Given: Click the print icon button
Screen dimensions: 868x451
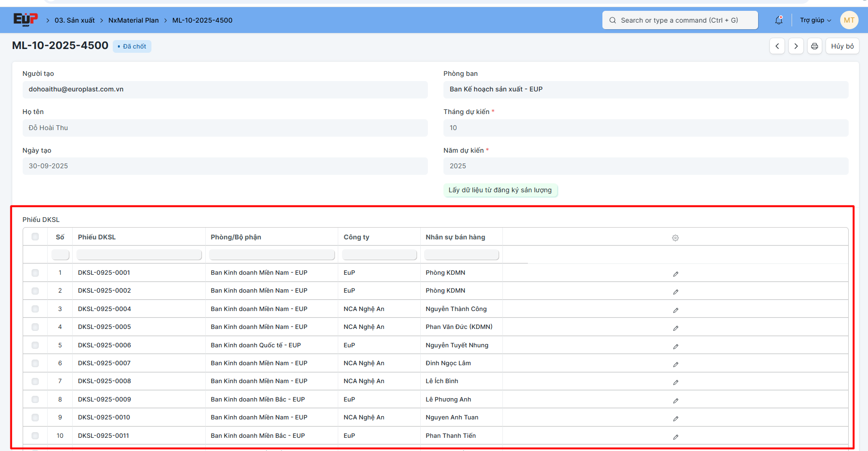Looking at the screenshot, I should pyautogui.click(x=815, y=46).
